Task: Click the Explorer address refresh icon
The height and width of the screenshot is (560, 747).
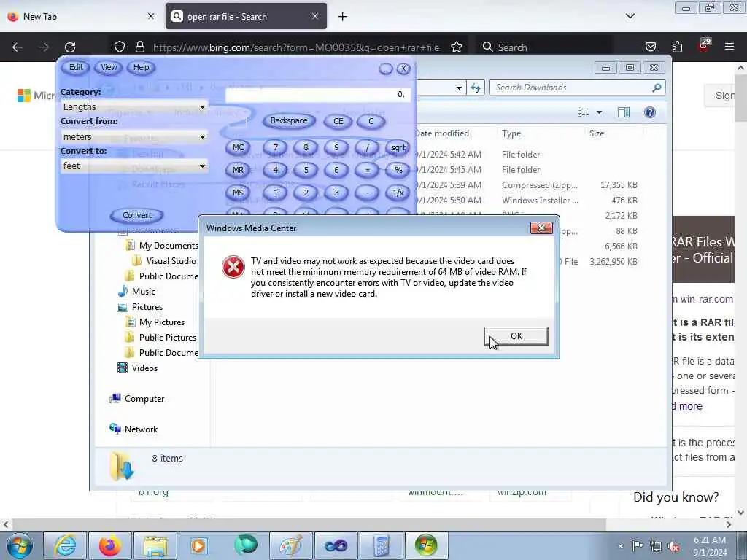Action: (476, 87)
